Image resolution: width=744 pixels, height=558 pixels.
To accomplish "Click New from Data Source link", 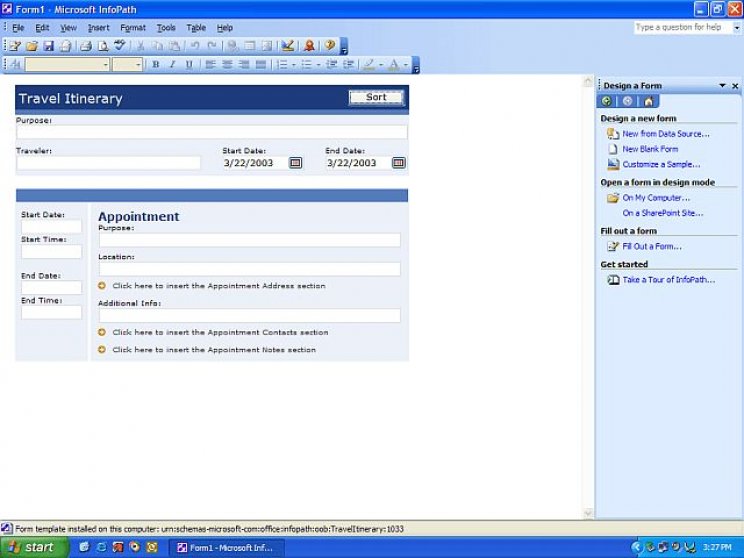I will point(666,134).
